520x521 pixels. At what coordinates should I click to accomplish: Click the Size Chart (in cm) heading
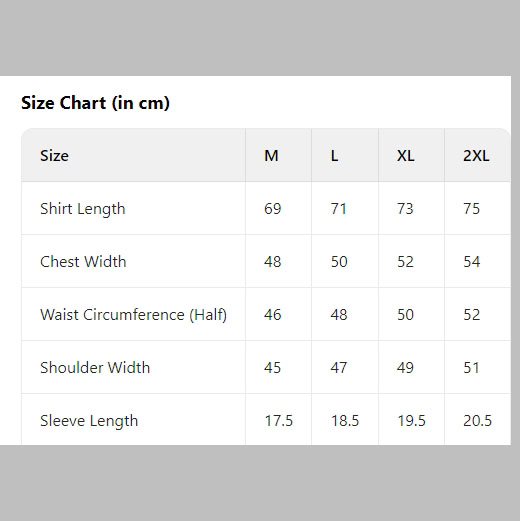tap(95, 103)
